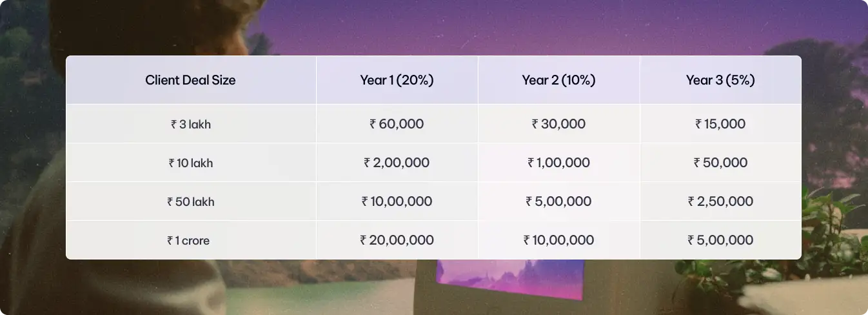Click the ₹ 1,00,000 cell
The height and width of the screenshot is (315, 868).
[558, 163]
